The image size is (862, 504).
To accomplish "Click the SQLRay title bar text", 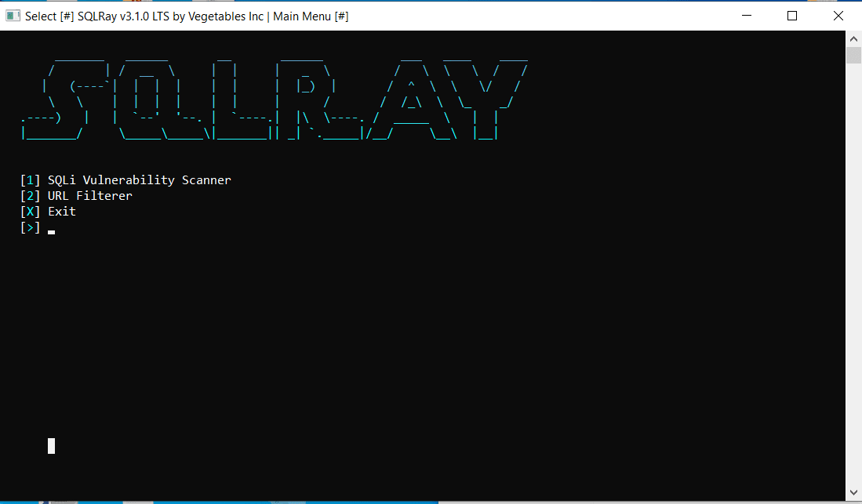I will tap(180, 16).
